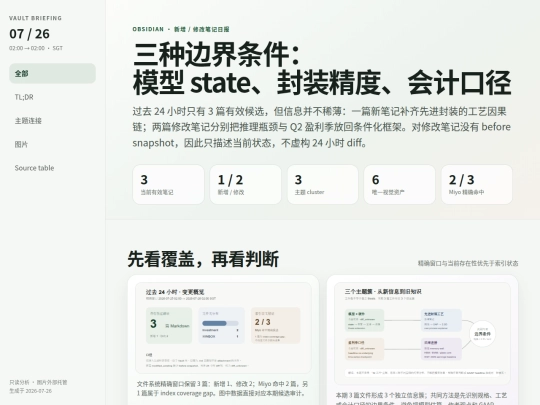Click the progress bar in the overview chart
The width and height of the screenshot is (540, 405).
(220, 323)
